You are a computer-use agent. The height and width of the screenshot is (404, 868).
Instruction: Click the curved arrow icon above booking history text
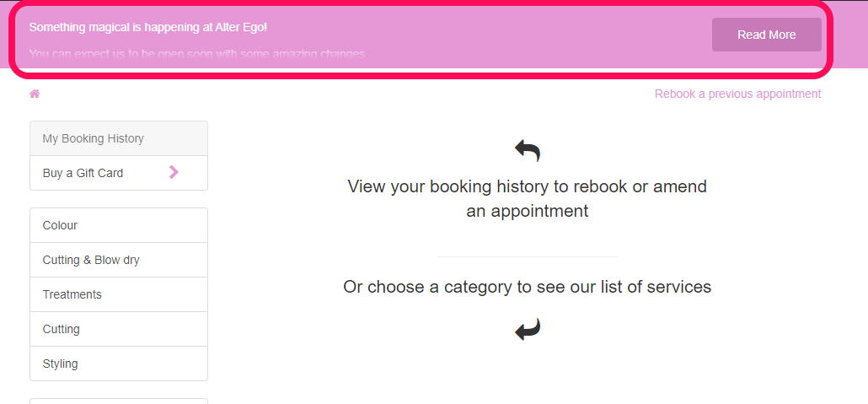[527, 151]
